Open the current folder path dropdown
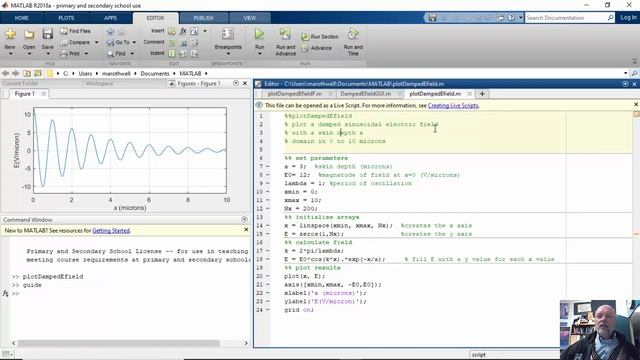The image size is (640, 360). (626, 73)
